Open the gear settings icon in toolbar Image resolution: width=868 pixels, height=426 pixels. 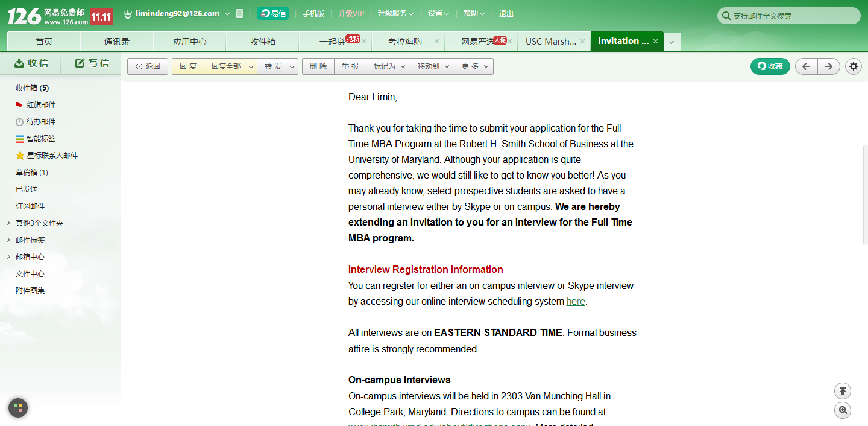[854, 66]
